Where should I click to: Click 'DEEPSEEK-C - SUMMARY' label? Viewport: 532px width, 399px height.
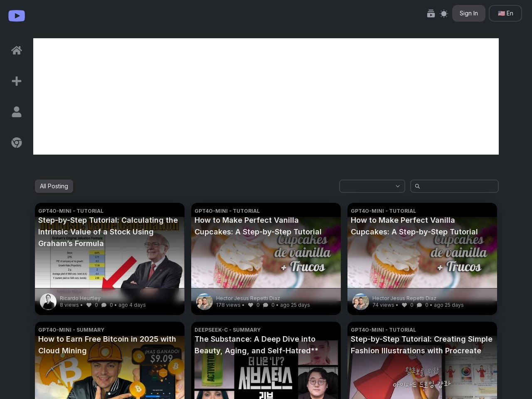coord(228,330)
